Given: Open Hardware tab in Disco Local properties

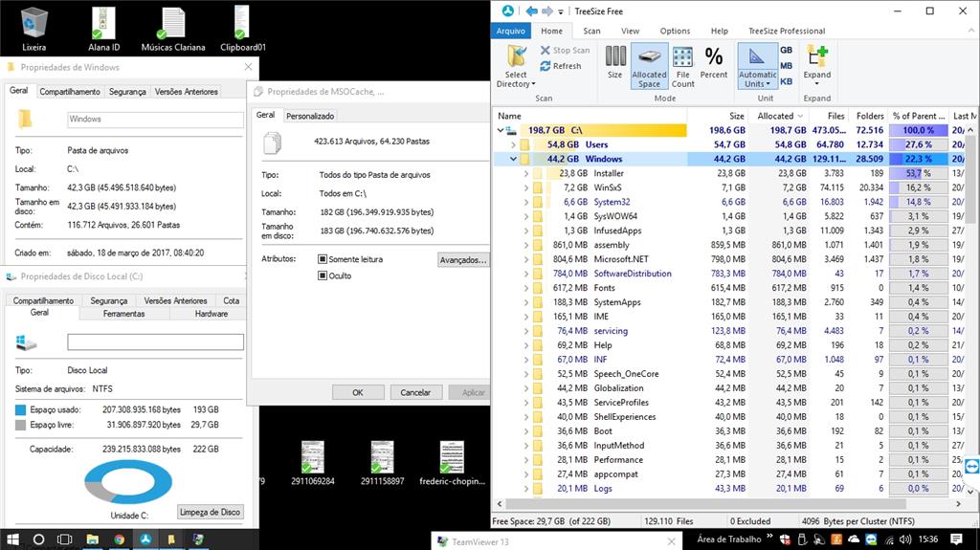Looking at the screenshot, I should coord(212,314).
